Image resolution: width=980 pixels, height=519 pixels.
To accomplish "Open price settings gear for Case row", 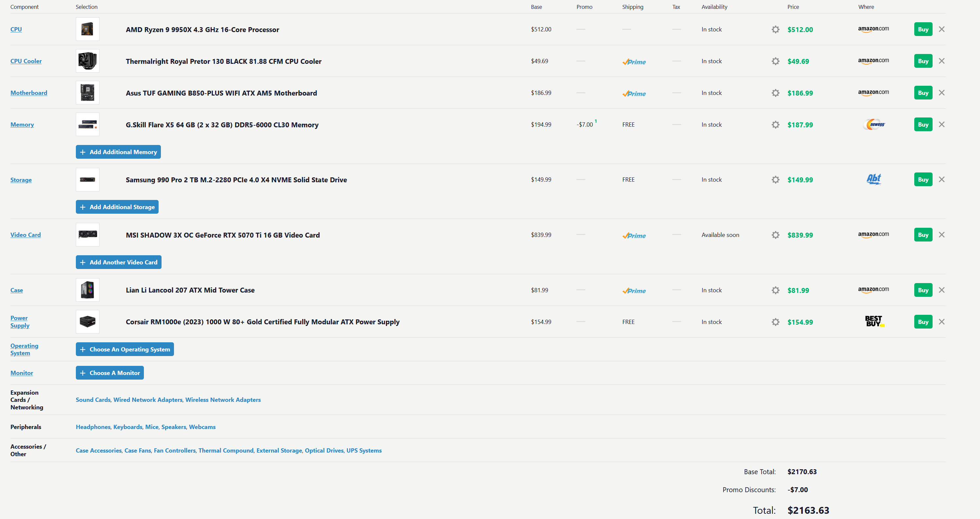I will tap(775, 290).
